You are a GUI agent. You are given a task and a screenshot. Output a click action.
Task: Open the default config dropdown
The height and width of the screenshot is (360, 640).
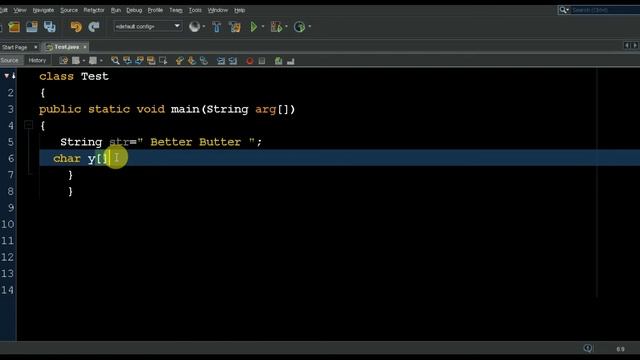[x=148, y=27]
